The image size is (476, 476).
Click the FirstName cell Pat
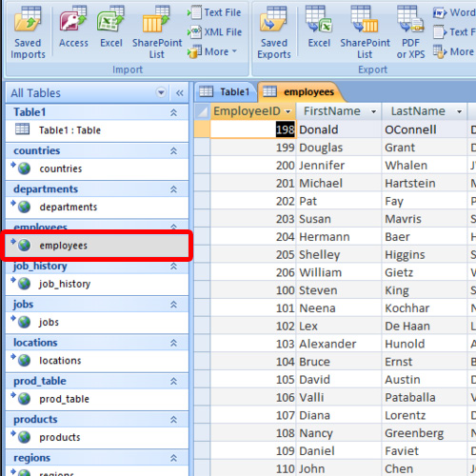tap(339, 201)
